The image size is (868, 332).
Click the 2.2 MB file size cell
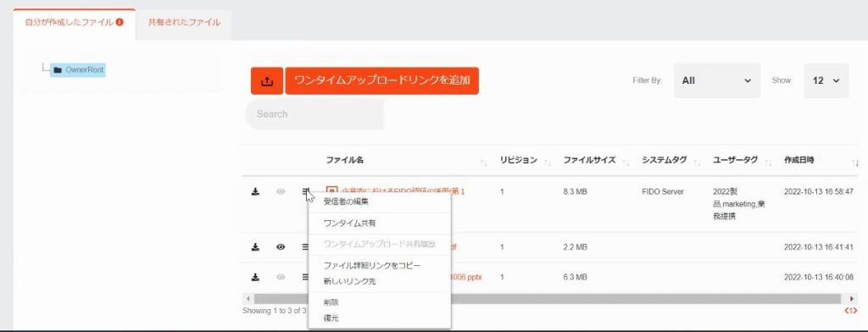pos(576,246)
